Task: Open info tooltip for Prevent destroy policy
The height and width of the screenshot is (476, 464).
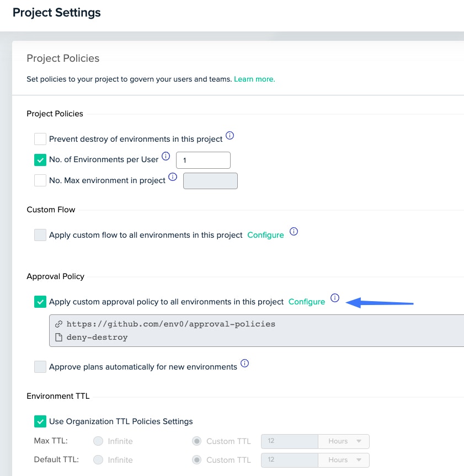Action: click(230, 135)
